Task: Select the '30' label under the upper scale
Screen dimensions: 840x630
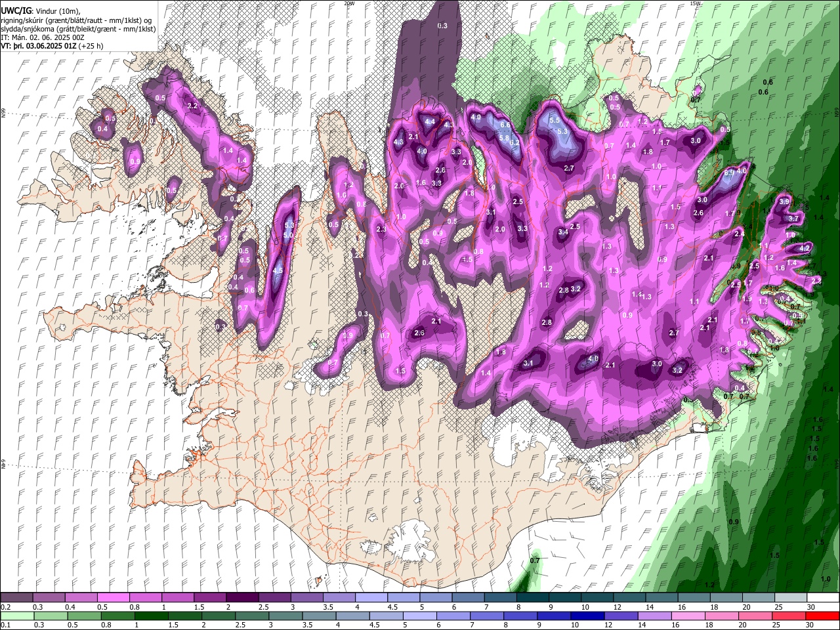Action: click(x=811, y=607)
